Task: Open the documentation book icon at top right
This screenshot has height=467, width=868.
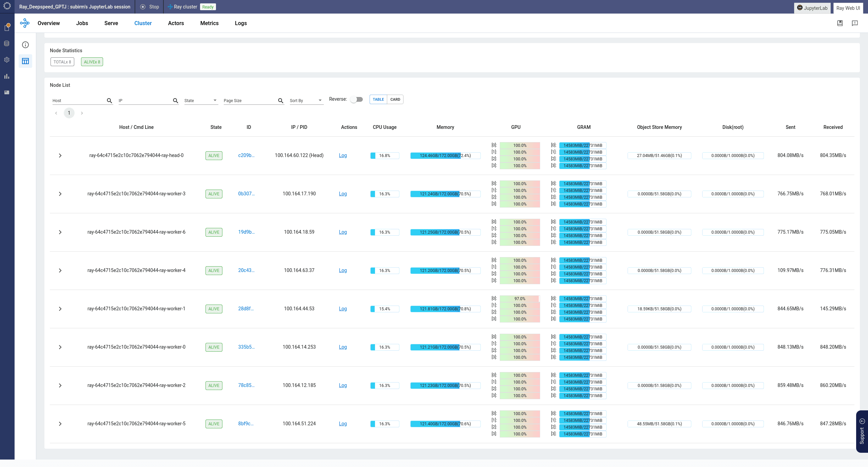Action: pyautogui.click(x=840, y=23)
